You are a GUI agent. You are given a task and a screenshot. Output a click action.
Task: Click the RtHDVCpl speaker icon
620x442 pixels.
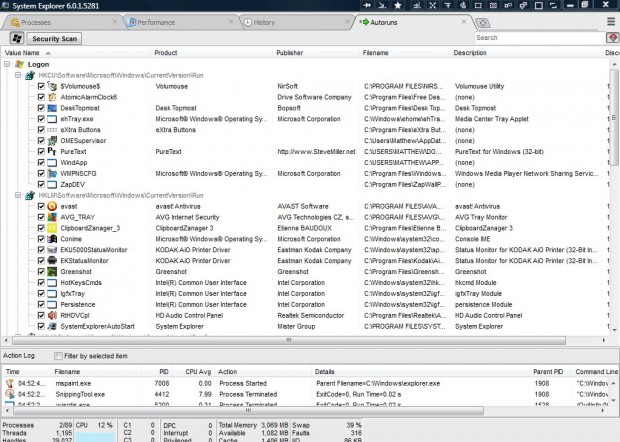click(52, 315)
